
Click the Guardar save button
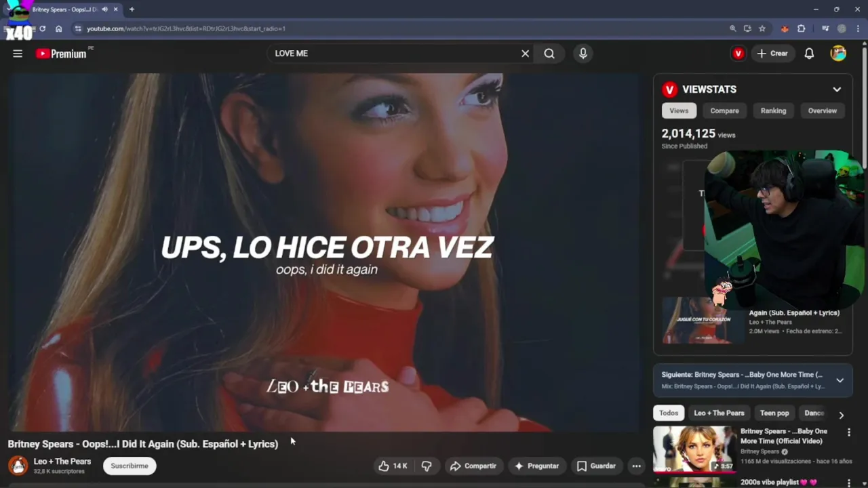[596, 466]
